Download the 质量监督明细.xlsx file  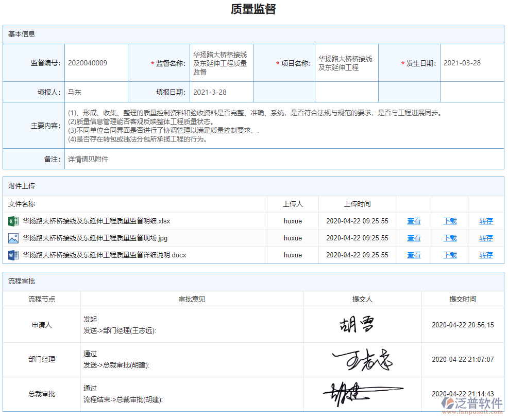[450, 221]
